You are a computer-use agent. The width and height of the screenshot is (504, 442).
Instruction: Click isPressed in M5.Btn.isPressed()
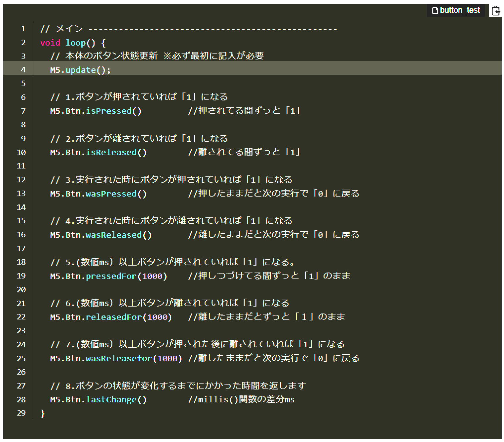pyautogui.click(x=109, y=111)
